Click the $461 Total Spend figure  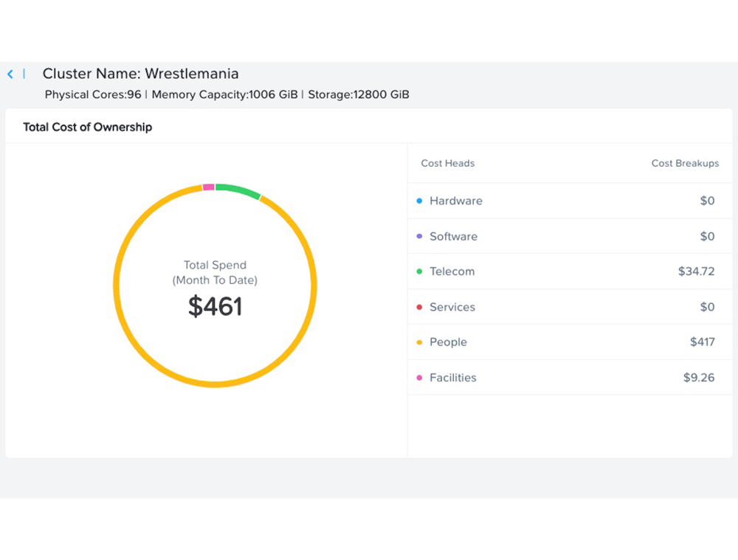pyautogui.click(x=215, y=307)
